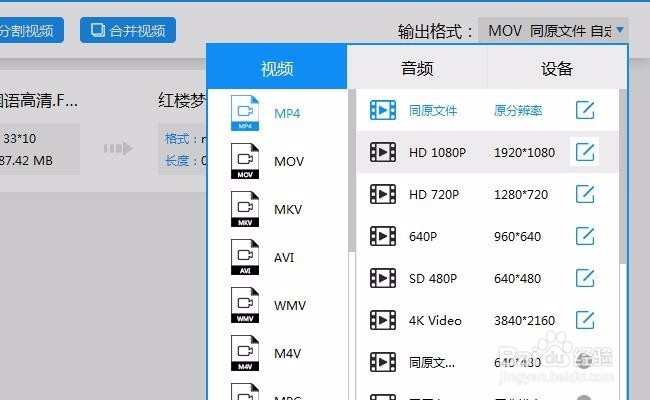Choose the HD 720P preset name
Image resolution: width=650 pixels, height=400 pixels.
click(434, 194)
